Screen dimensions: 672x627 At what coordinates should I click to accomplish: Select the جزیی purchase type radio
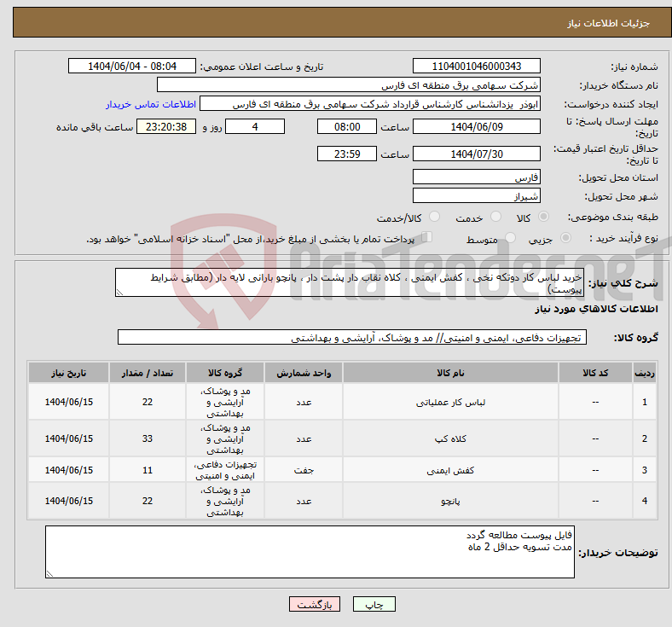565,238
